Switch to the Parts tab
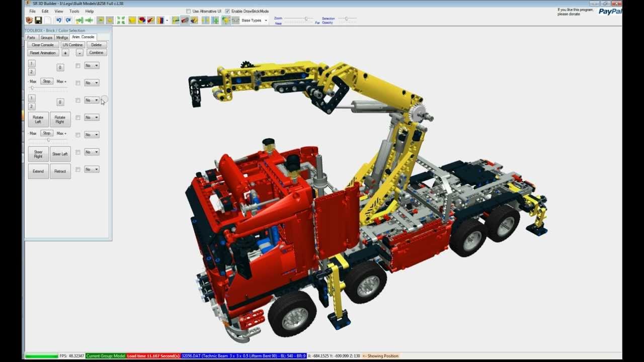This screenshot has width=644, height=362. (31, 37)
